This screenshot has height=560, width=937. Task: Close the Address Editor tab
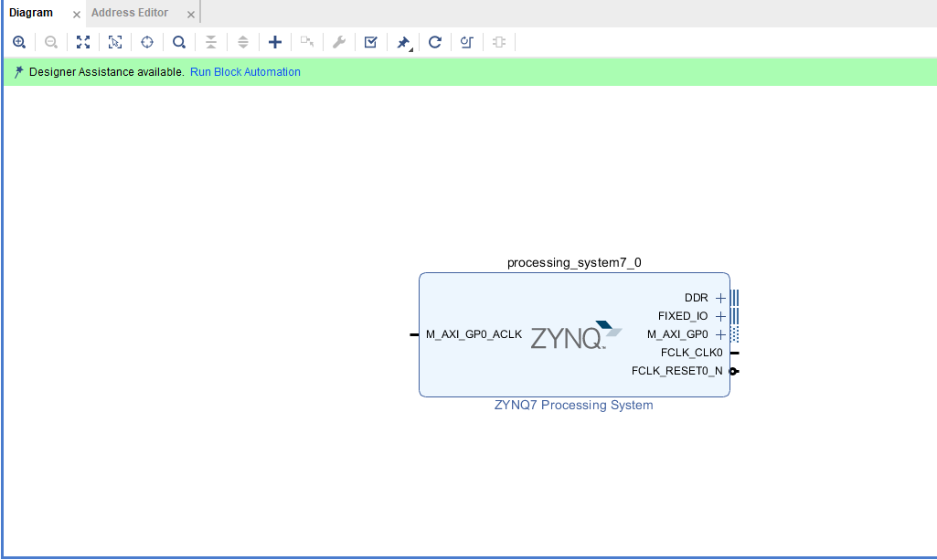[191, 15]
